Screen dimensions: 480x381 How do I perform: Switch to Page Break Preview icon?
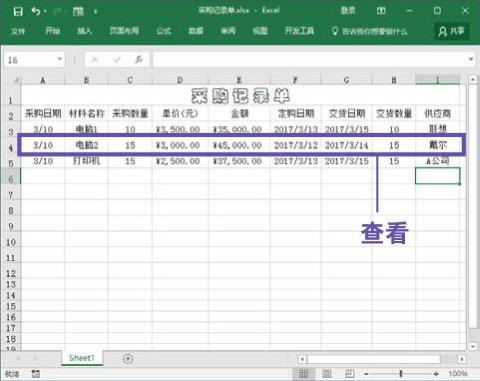pyautogui.click(x=349, y=374)
